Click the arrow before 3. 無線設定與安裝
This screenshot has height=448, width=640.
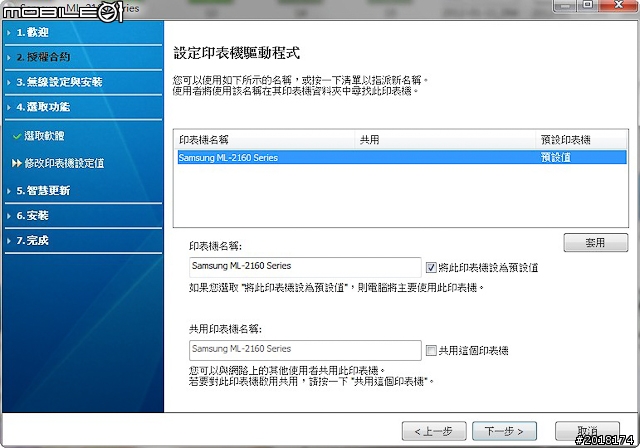(9, 82)
